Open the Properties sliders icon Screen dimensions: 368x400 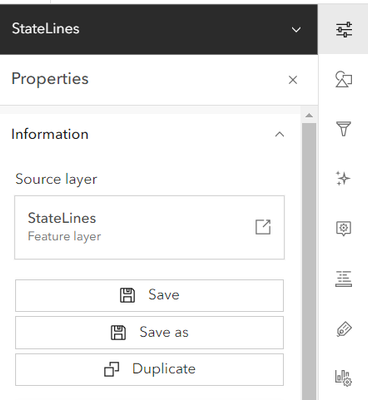click(x=344, y=30)
